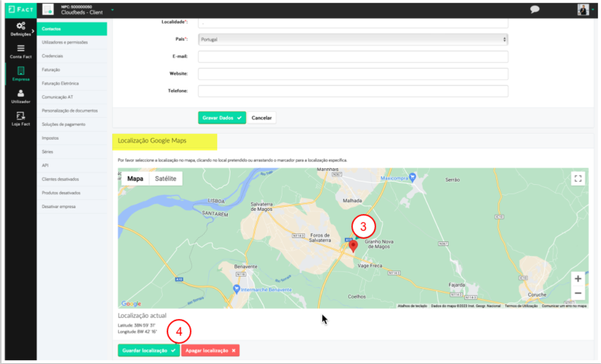Open Faturação Eletrónica menu item
The height and width of the screenshot is (364, 601).
pyautogui.click(x=60, y=83)
